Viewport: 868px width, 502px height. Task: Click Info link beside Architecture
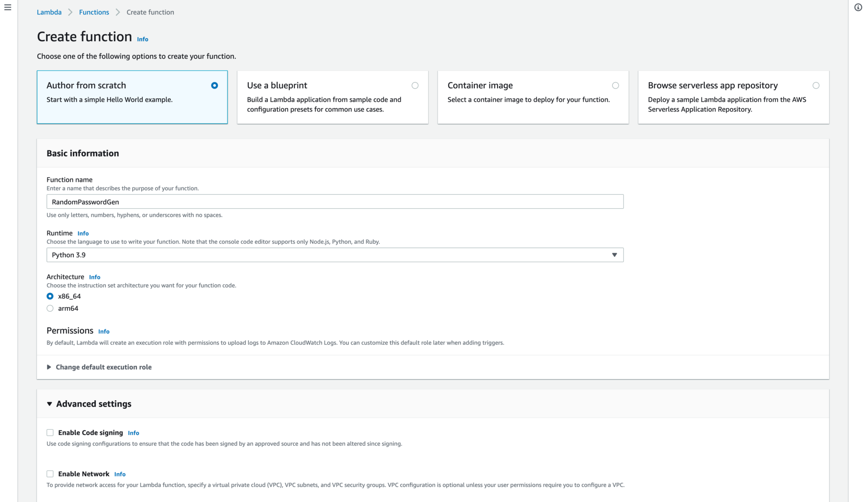point(95,277)
